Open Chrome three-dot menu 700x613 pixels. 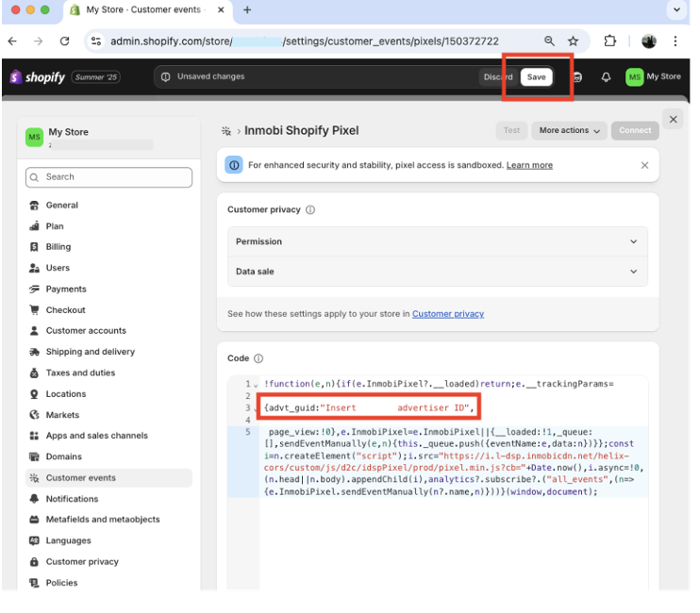click(x=675, y=41)
